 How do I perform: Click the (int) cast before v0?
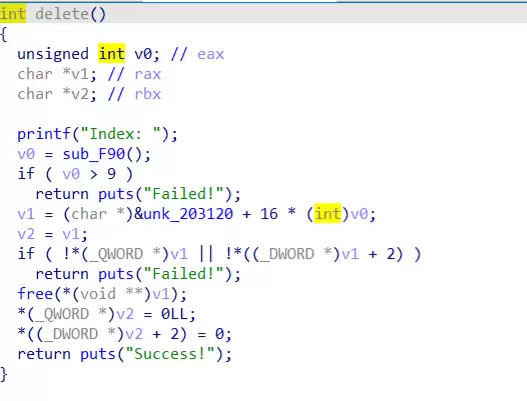(328, 214)
